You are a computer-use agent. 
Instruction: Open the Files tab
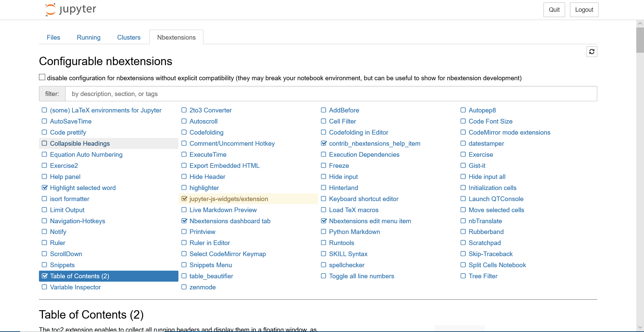point(53,37)
